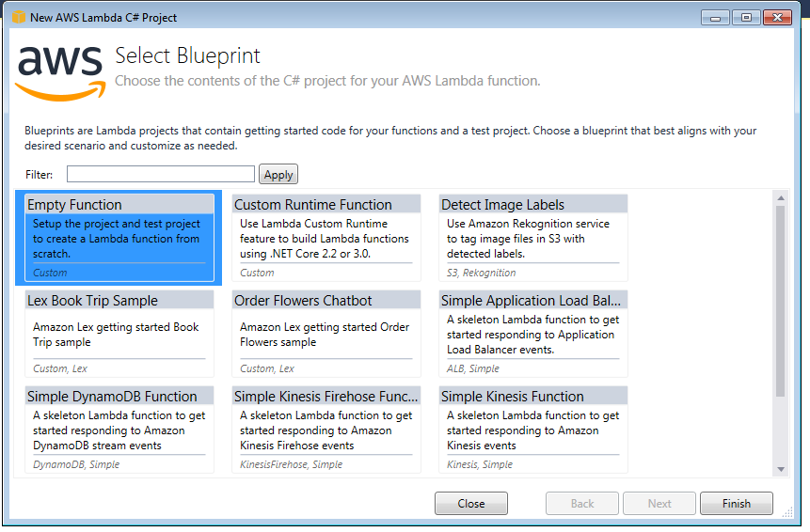Click the 'Select Blueprint' heading
Screen dimensions: 810x532
[187, 55]
